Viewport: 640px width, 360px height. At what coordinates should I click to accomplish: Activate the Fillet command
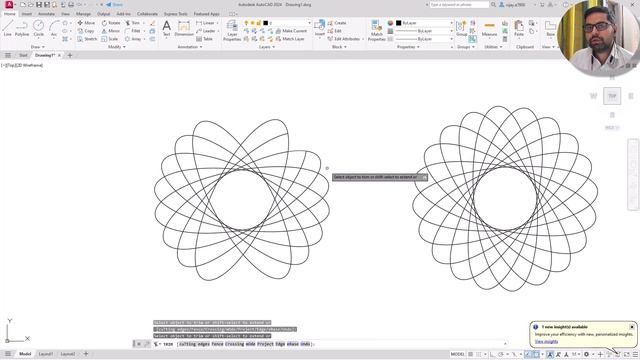[x=133, y=31]
